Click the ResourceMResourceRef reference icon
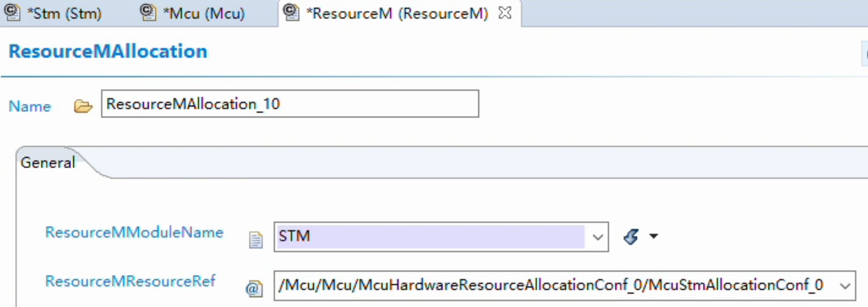Screen dimensions: 868x307 pos(254,288)
